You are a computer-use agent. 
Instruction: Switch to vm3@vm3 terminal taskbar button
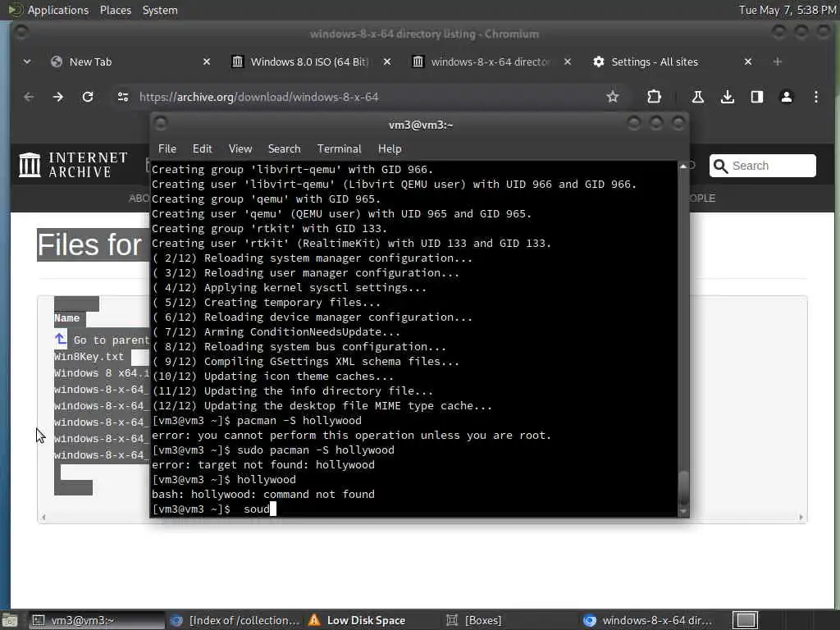(95, 620)
